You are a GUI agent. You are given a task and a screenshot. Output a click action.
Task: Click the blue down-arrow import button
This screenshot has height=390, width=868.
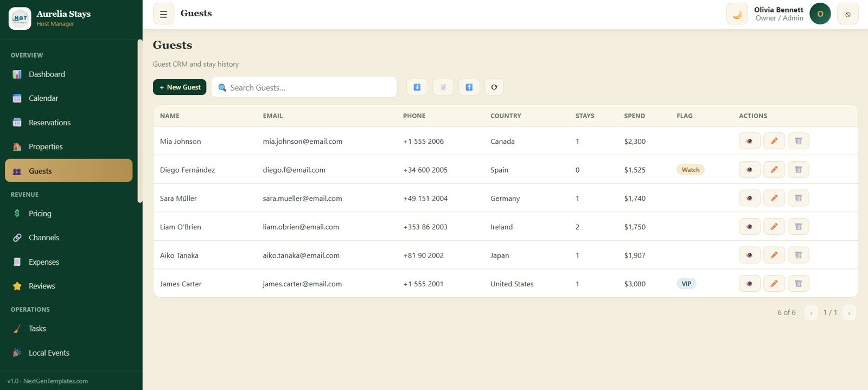point(417,87)
